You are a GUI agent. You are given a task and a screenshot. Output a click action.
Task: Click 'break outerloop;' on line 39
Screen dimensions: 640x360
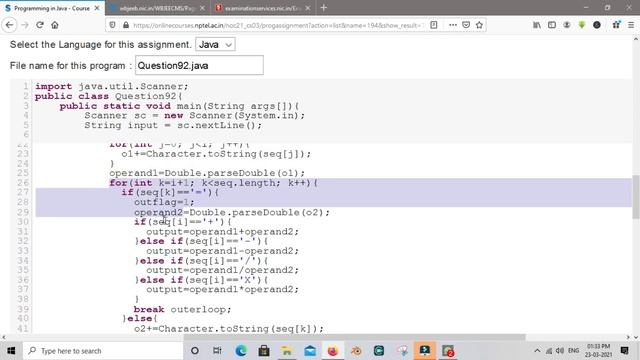tap(182, 309)
